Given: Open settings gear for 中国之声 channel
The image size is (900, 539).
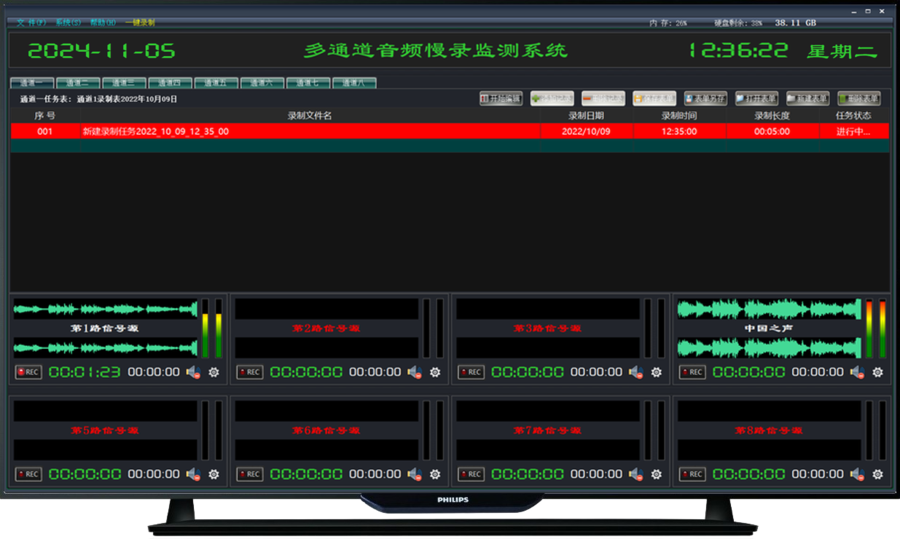Looking at the screenshot, I should (x=877, y=372).
